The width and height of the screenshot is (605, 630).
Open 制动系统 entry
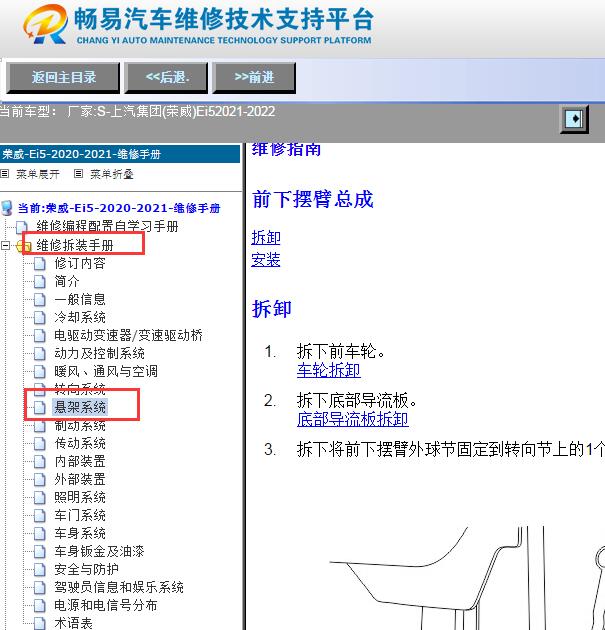click(80, 425)
